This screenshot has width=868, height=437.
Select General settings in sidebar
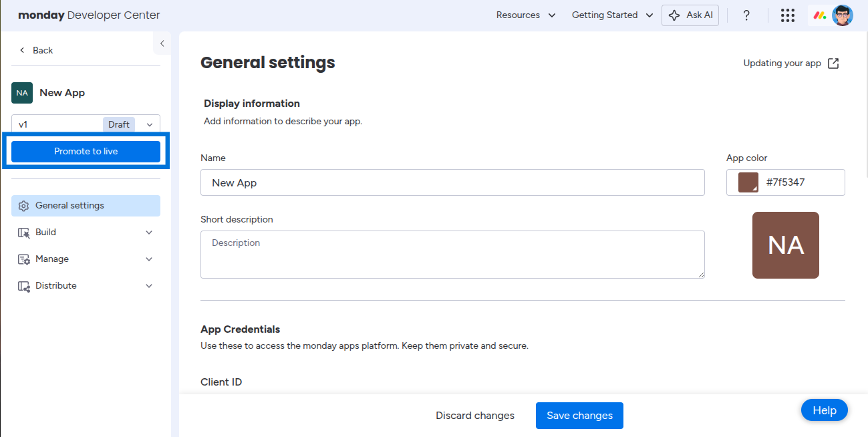[x=86, y=206]
